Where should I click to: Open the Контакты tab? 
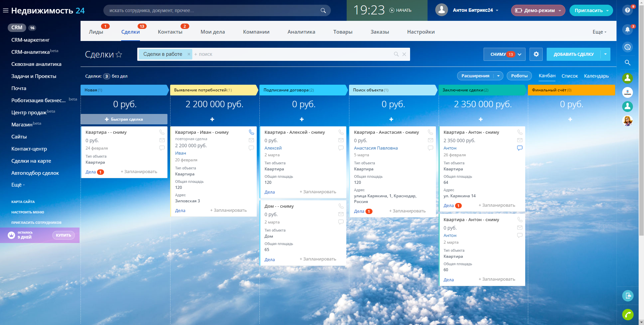point(170,32)
